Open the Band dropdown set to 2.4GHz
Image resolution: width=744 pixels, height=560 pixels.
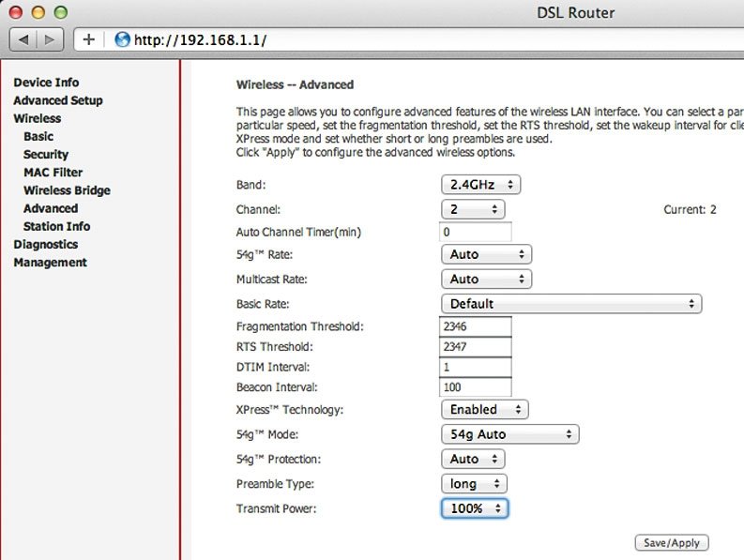pyautogui.click(x=480, y=185)
